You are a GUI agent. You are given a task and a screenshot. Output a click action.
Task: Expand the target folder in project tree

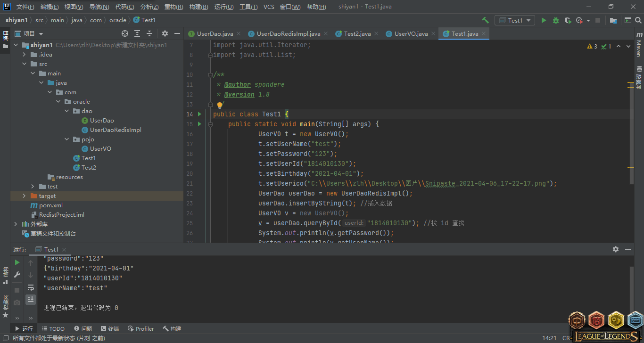tap(24, 196)
